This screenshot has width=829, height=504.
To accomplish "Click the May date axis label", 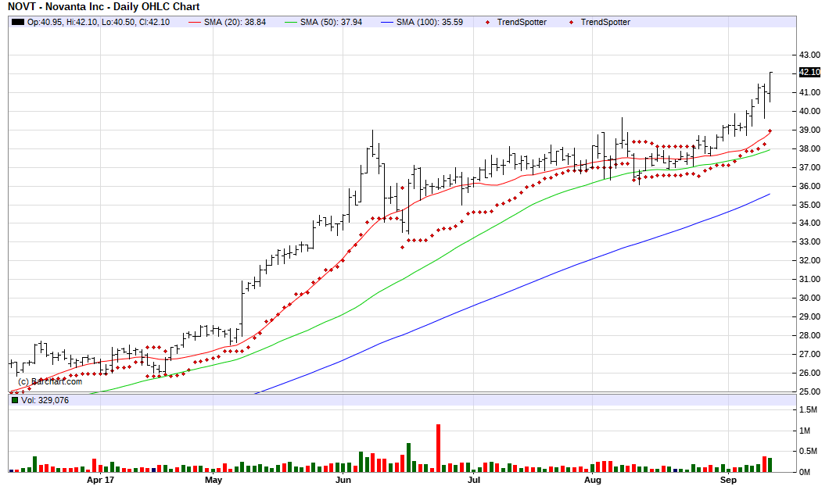I will point(214,481).
